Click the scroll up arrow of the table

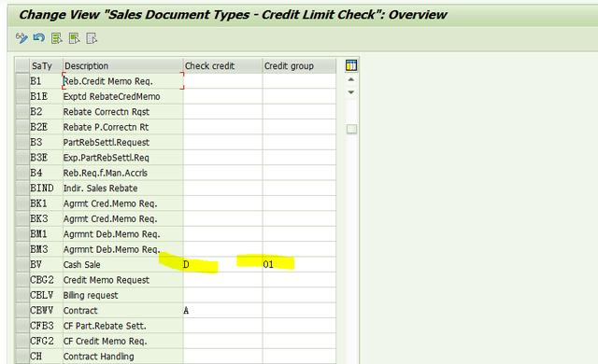coord(351,79)
